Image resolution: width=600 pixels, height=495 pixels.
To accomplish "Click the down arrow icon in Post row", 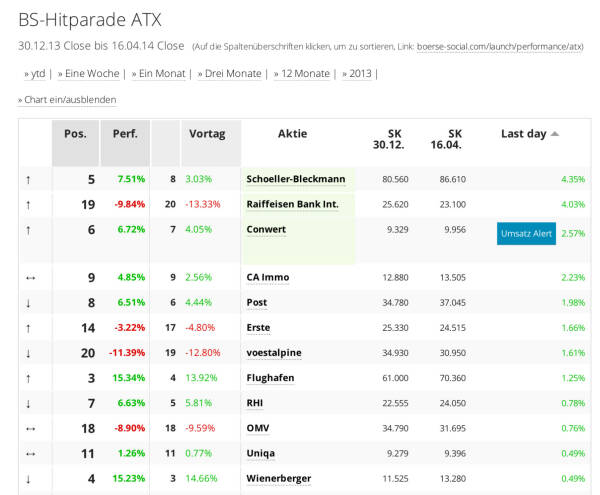I will (x=28, y=303).
